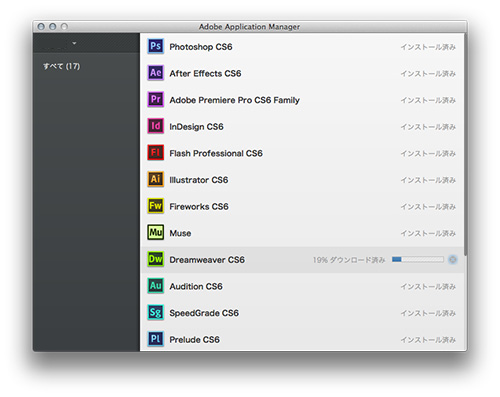The height and width of the screenshot is (397, 500).
Task: Click the Photoshop CS6 Ps icon
Action: coord(156,46)
